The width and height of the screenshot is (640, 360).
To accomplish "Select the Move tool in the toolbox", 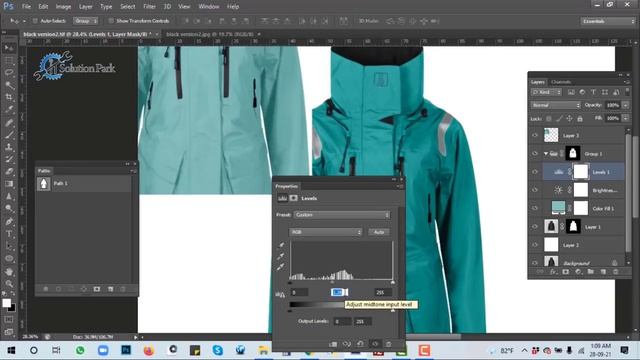I will [9, 48].
